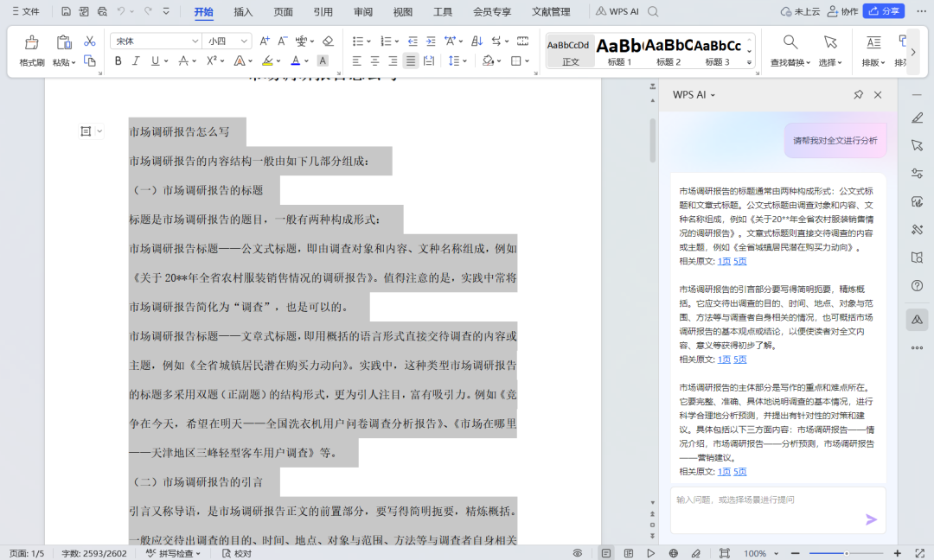
Task: Toggle Justify alignment button
Action: coord(411,60)
